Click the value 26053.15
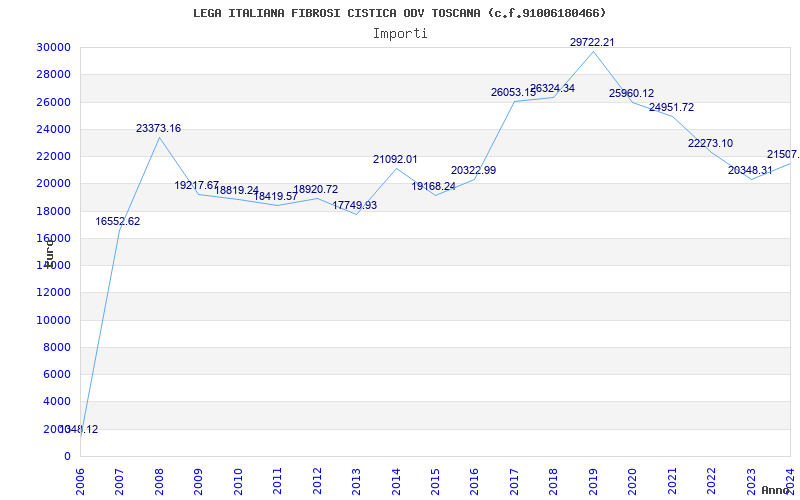Image resolution: width=800 pixels, height=500 pixels. point(513,92)
